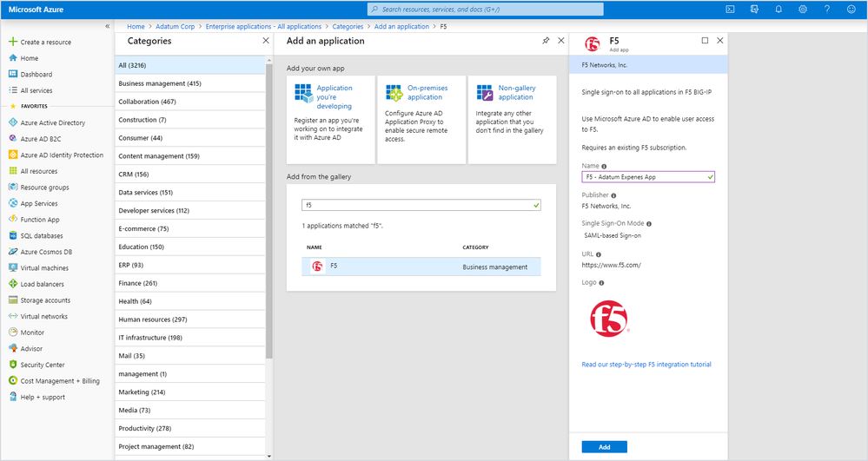Viewport: 868px width, 461px height.
Task: Pin the Add an application blade
Action: 546,41
